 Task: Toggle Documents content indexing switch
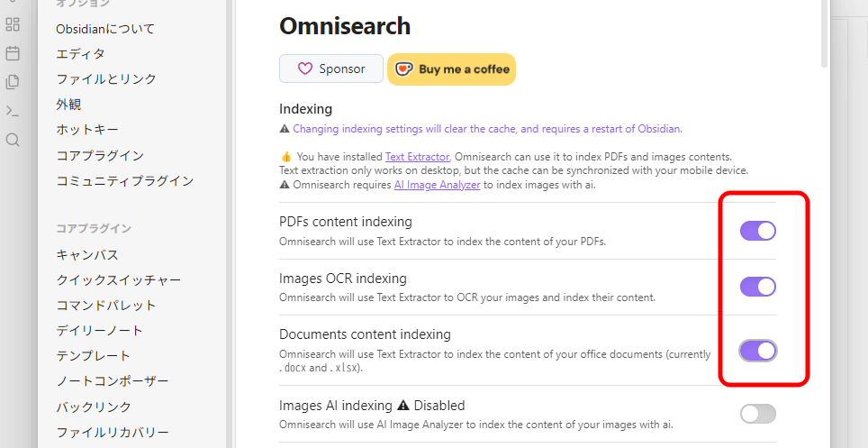[758, 351]
